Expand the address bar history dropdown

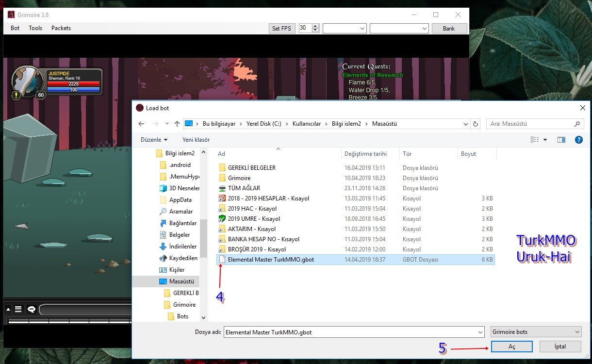[x=466, y=124]
